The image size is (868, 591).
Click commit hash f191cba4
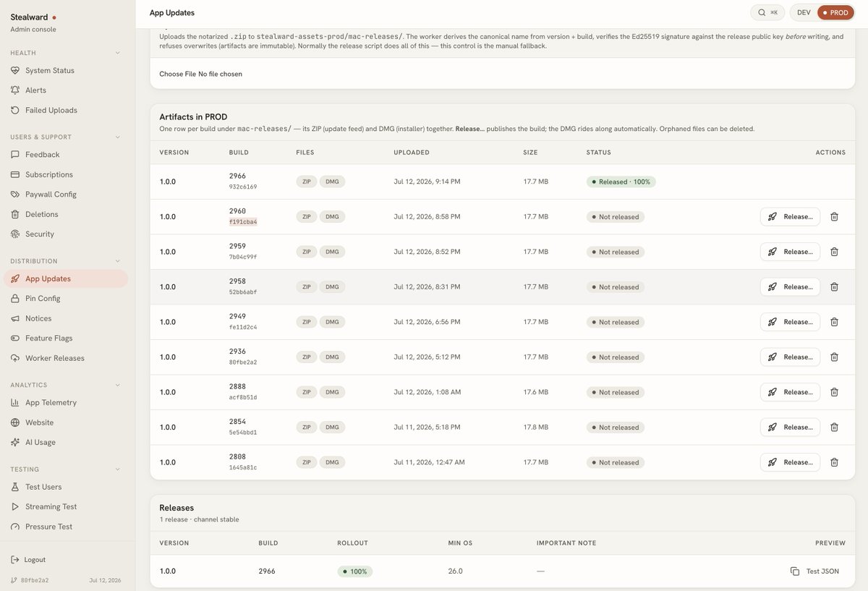coord(243,222)
